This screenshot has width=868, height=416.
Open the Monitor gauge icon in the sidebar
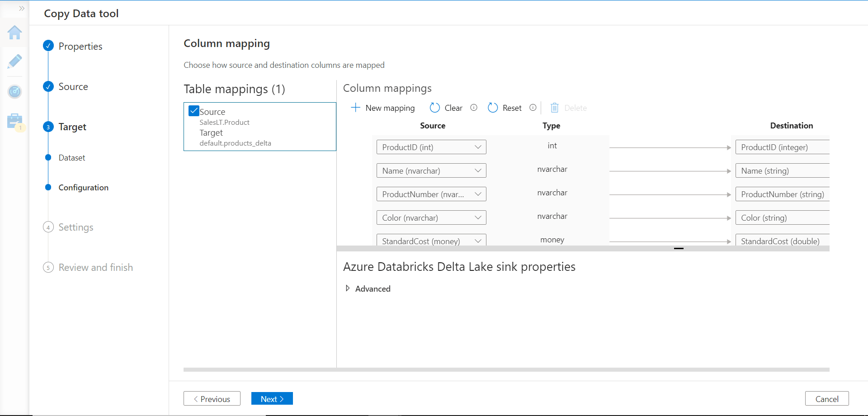pos(15,92)
